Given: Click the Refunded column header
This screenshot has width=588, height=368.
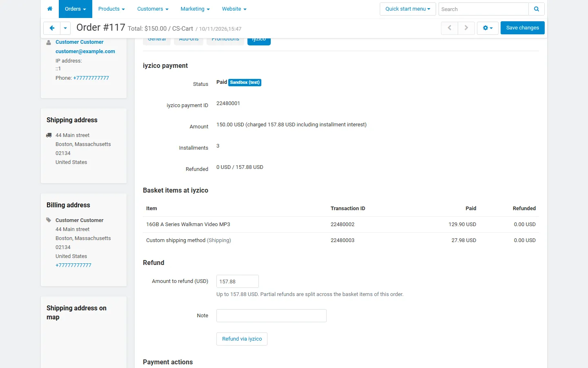Looking at the screenshot, I should point(524,209).
